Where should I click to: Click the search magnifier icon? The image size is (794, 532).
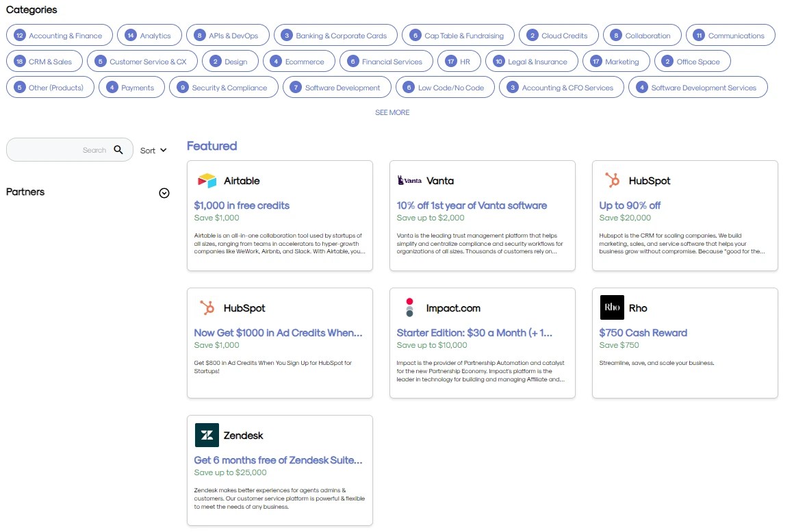tap(118, 150)
